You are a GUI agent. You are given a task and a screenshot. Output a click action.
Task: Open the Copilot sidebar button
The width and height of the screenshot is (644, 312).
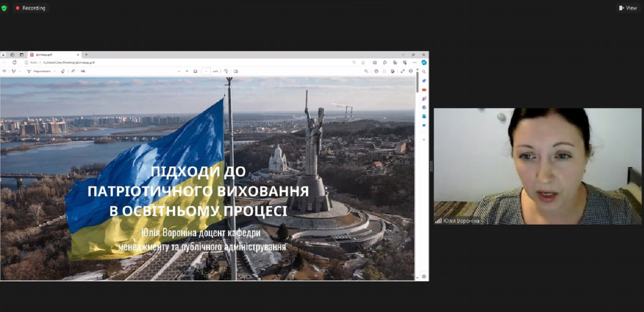pos(424,62)
